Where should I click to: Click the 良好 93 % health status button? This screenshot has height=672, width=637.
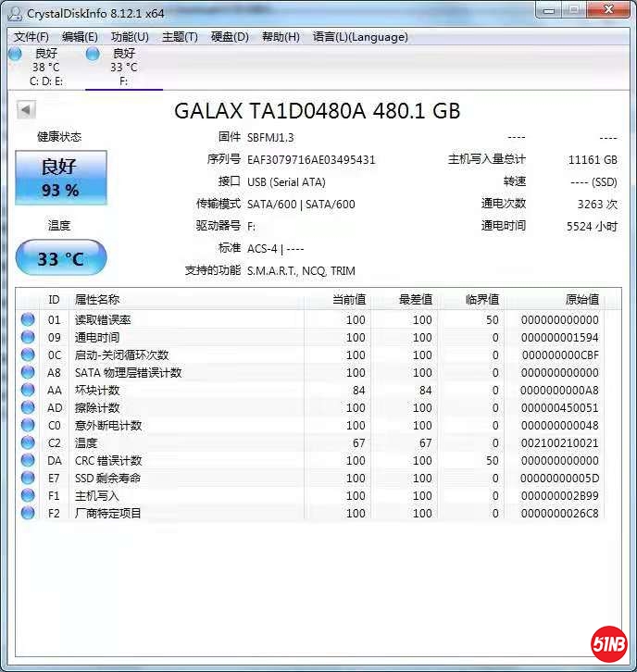click(x=61, y=178)
